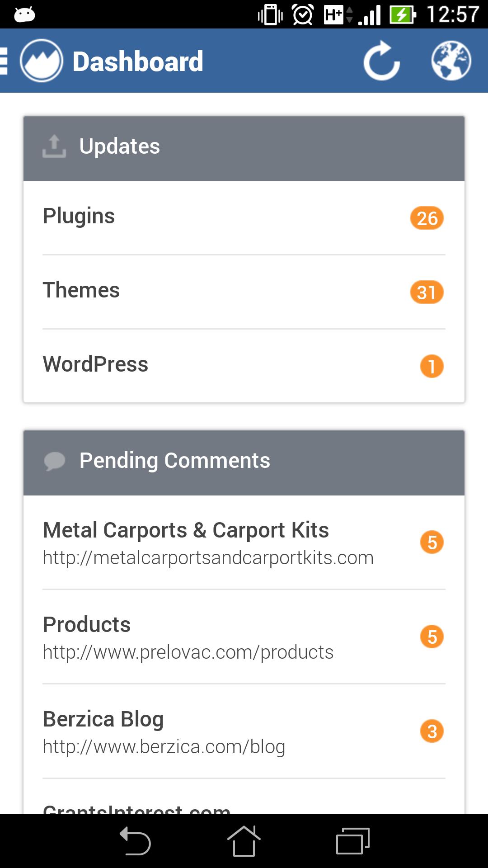This screenshot has width=488, height=868.
Task: Tap the Updates upload icon
Action: coord(54,146)
